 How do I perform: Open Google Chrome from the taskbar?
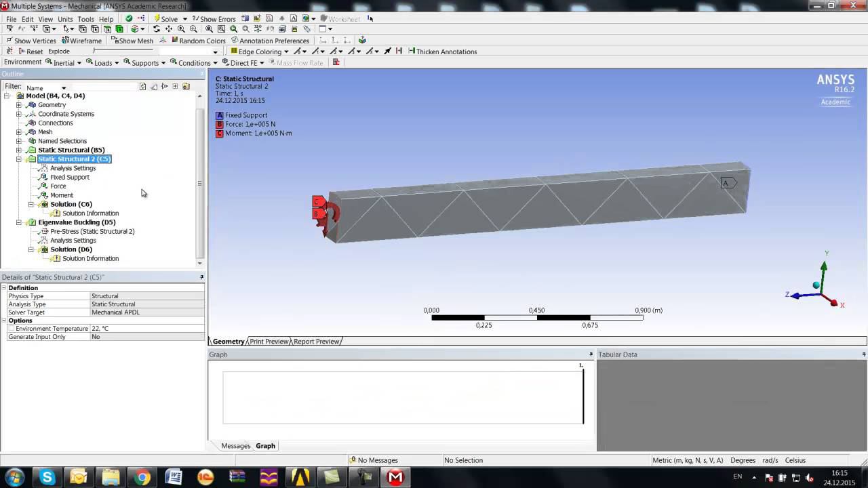pos(142,477)
